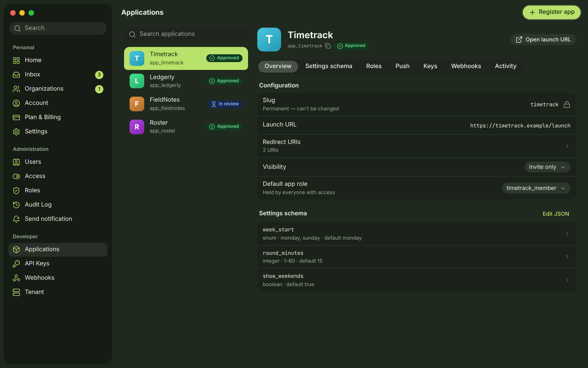Copy the app_timetrack ID
Image resolution: width=588 pixels, height=368 pixels.
pyautogui.click(x=328, y=46)
